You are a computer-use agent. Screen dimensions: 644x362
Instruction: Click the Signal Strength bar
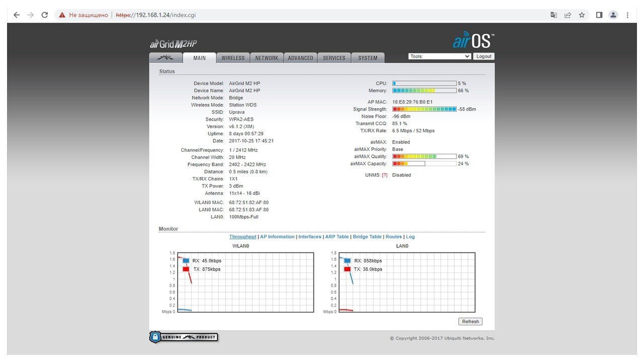pyautogui.click(x=425, y=109)
